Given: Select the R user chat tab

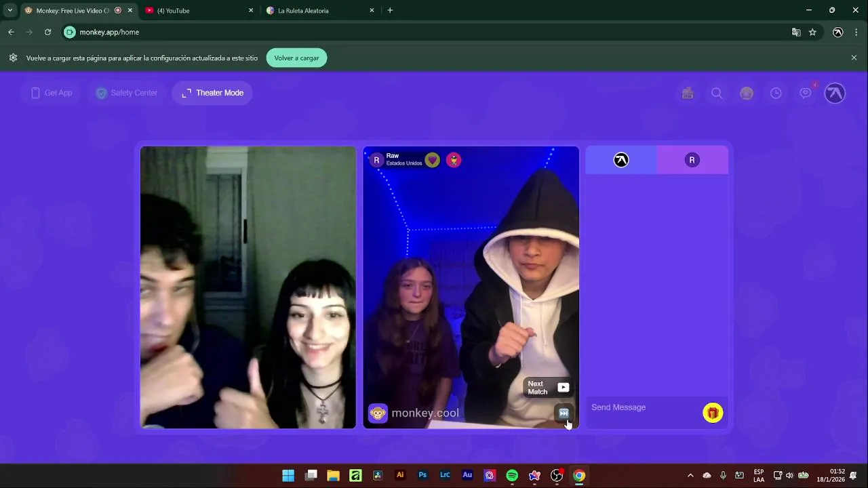Looking at the screenshot, I should point(692,160).
